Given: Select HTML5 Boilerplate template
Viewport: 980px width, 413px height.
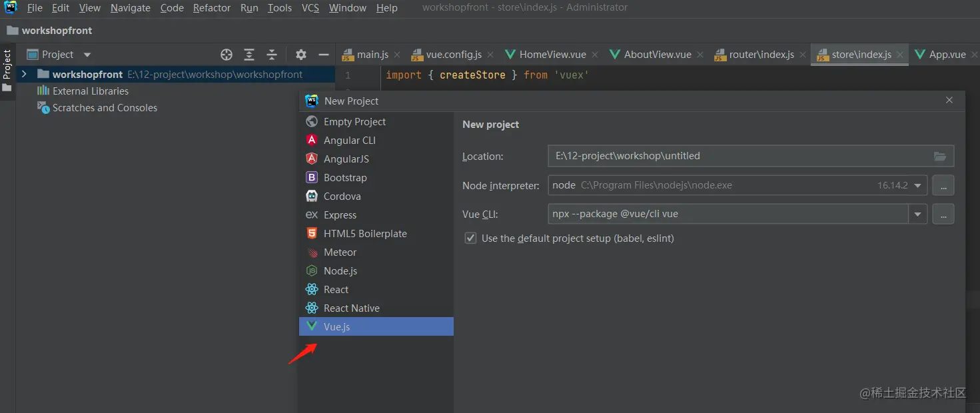Looking at the screenshot, I should point(376,234).
